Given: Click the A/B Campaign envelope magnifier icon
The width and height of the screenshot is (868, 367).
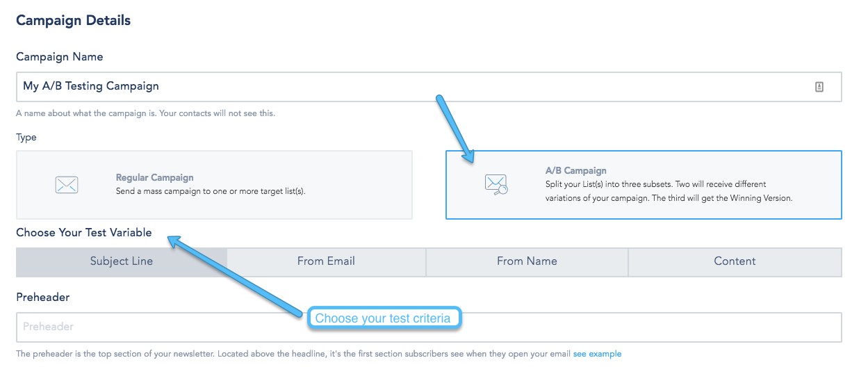Looking at the screenshot, I should (496, 184).
